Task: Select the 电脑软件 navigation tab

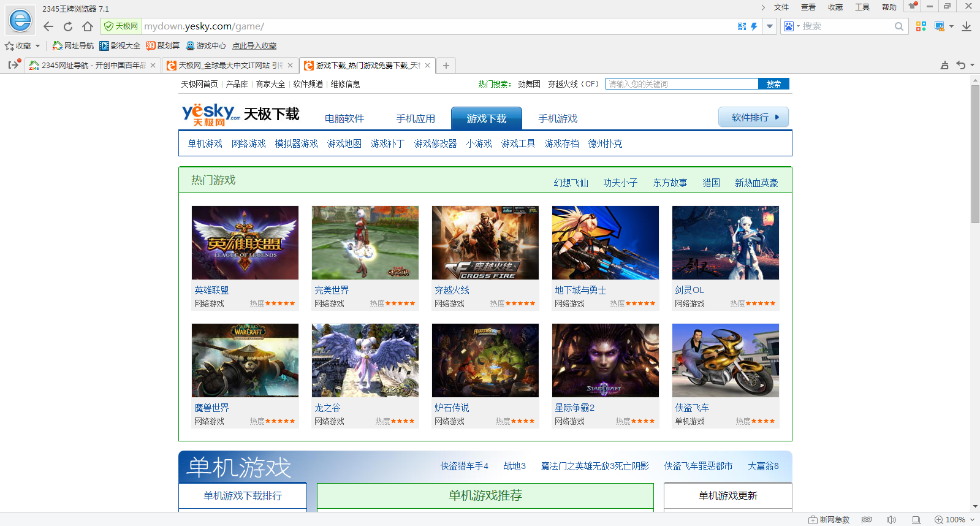Action: [x=344, y=118]
